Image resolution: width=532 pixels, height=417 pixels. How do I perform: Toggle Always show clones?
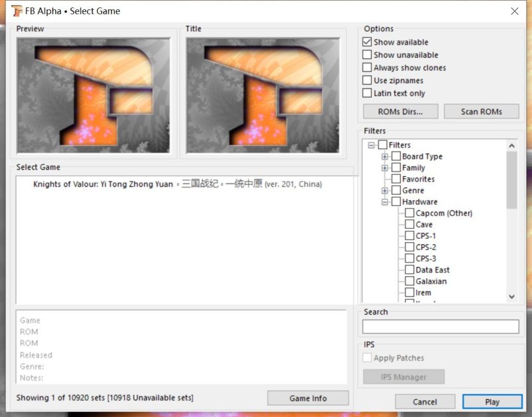(367, 67)
